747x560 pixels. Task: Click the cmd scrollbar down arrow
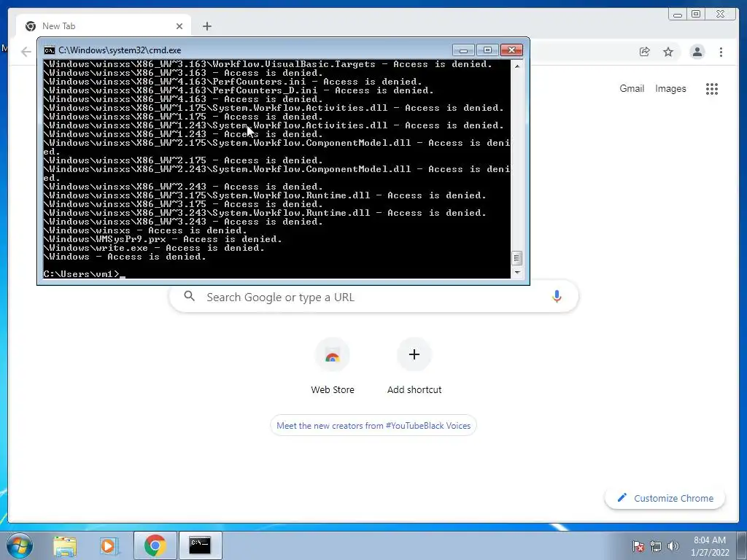[517, 273]
